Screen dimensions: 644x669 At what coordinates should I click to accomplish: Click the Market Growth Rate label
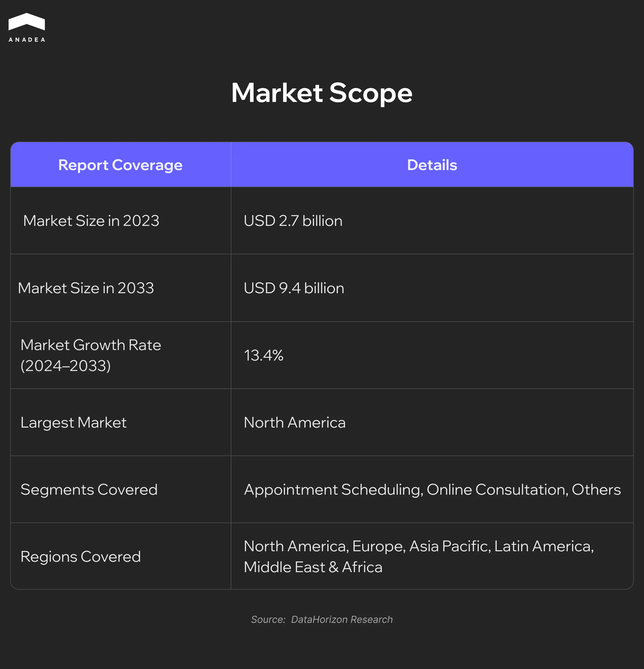(90, 345)
